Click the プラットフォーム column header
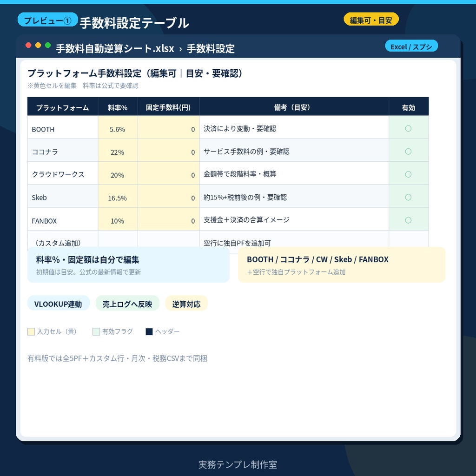This screenshot has width=476, height=476. [x=63, y=107]
